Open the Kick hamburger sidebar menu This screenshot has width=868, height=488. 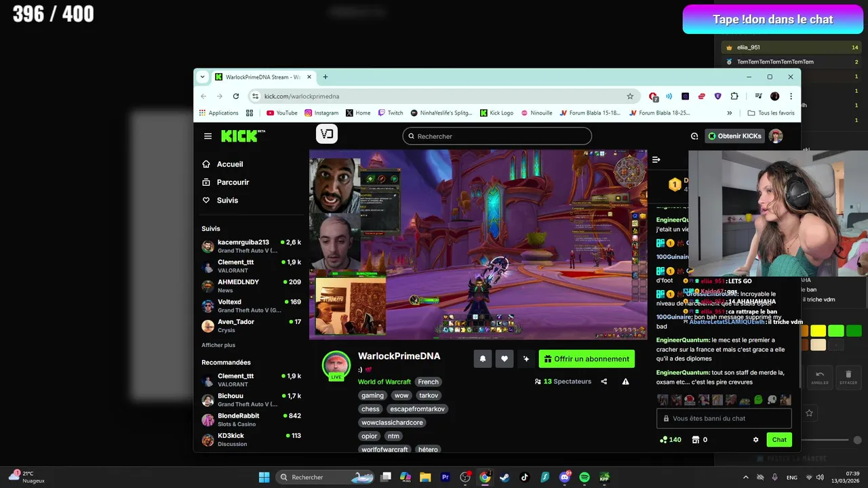[x=208, y=136]
